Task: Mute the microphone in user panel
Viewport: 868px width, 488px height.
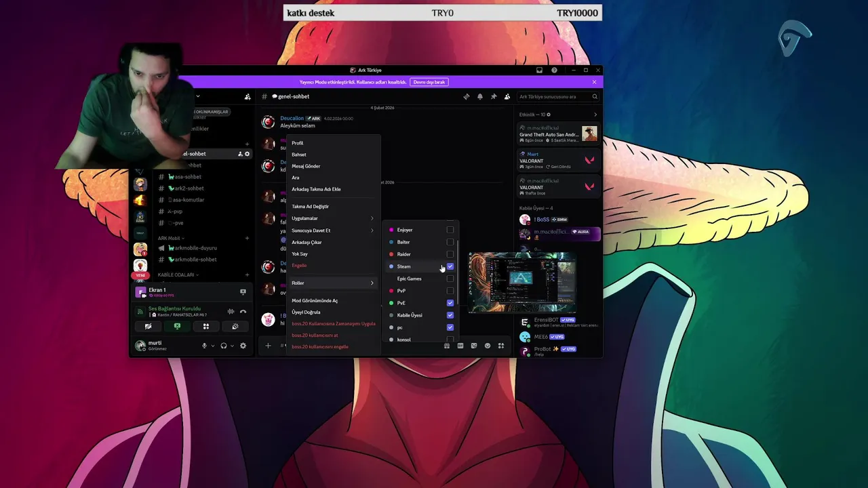Action: tap(204, 346)
